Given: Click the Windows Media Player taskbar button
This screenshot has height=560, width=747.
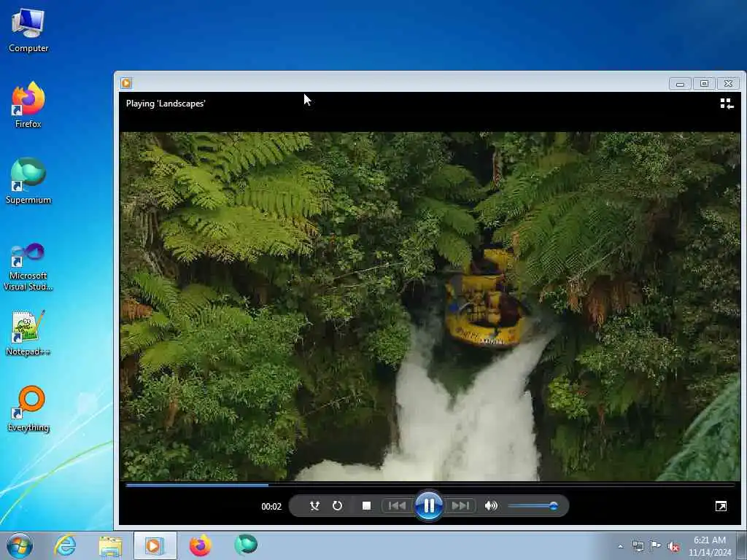Looking at the screenshot, I should (155, 545).
